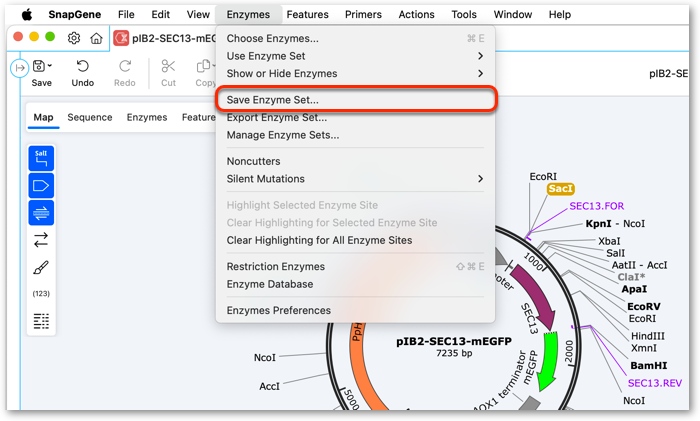Select the pIB2-SEC13-mEGFP file tab
Viewport: 700px width, 421px height.
click(x=164, y=38)
